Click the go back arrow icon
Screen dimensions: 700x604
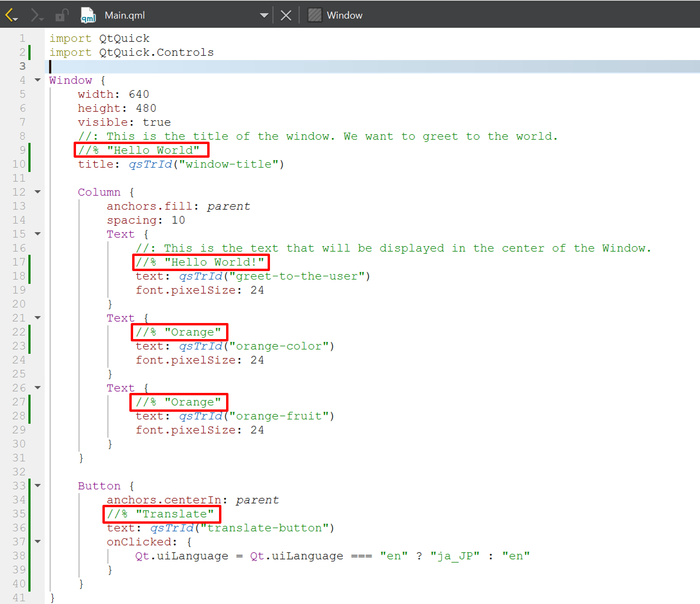[11, 15]
